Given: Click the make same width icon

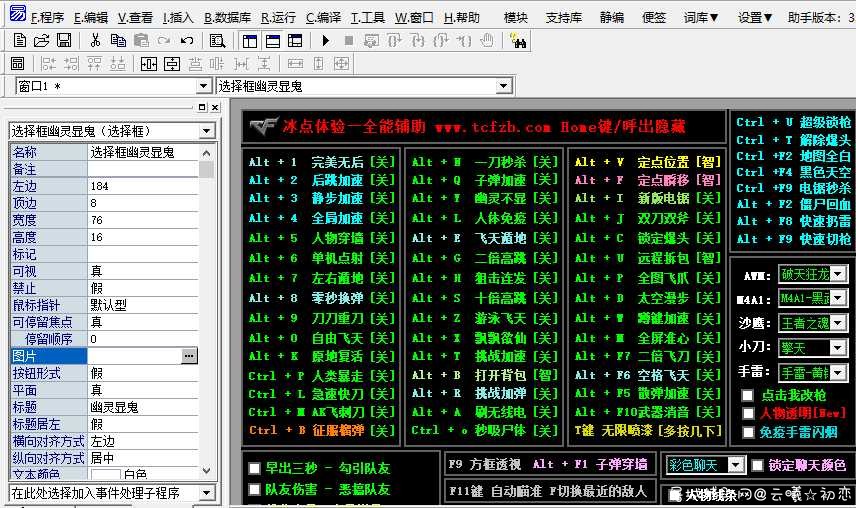Looking at the screenshot, I should pyautogui.click(x=295, y=64).
